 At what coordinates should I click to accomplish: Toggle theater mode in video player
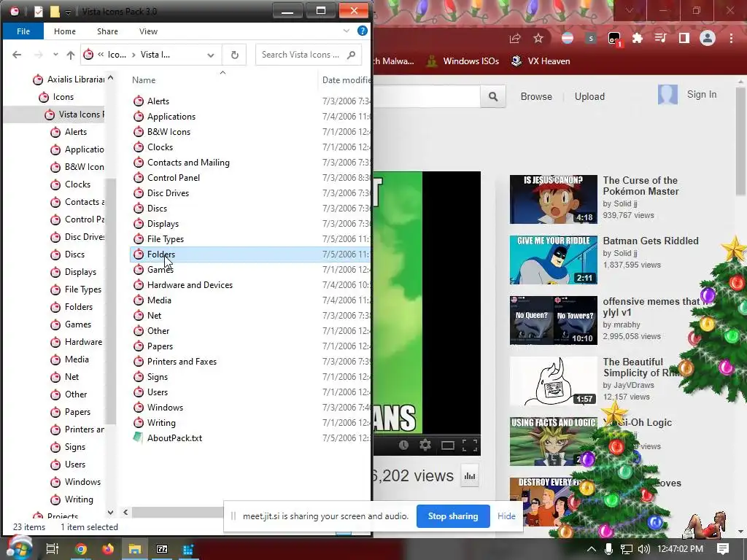pos(447,446)
